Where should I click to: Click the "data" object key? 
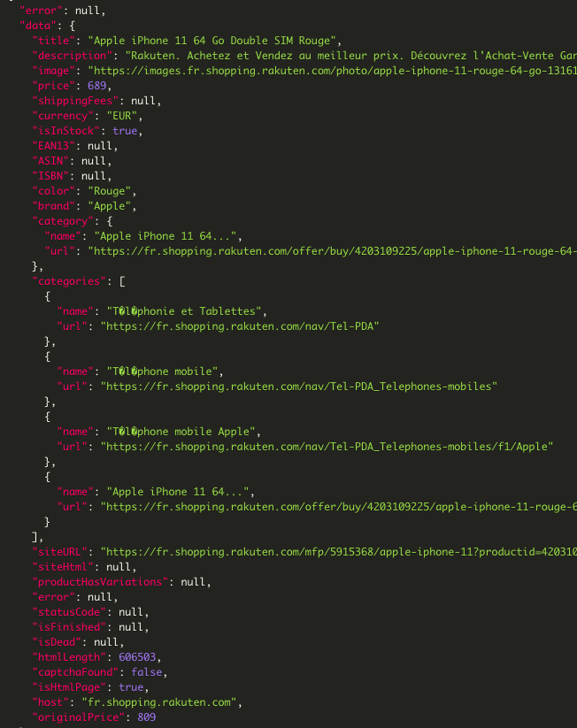pos(38,26)
